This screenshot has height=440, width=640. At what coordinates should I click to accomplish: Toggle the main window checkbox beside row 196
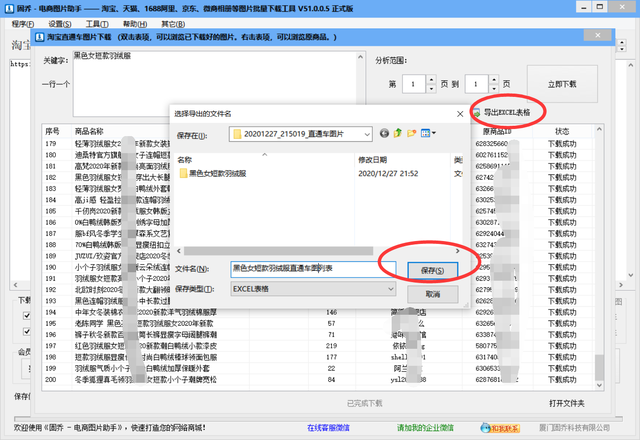(27, 331)
